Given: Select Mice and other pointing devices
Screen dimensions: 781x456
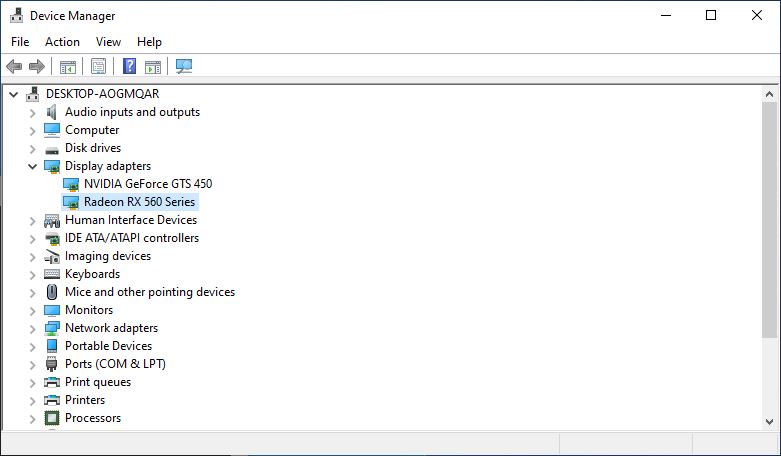Looking at the screenshot, I should pos(150,292).
